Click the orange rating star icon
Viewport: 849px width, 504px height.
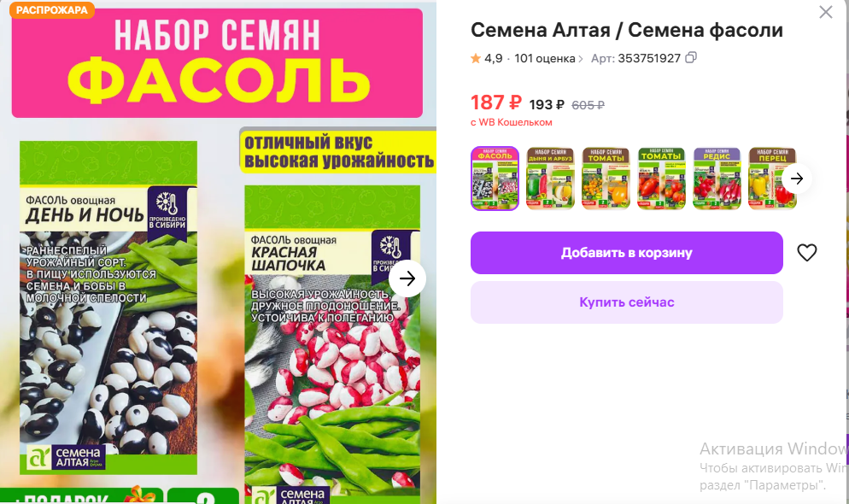click(476, 58)
